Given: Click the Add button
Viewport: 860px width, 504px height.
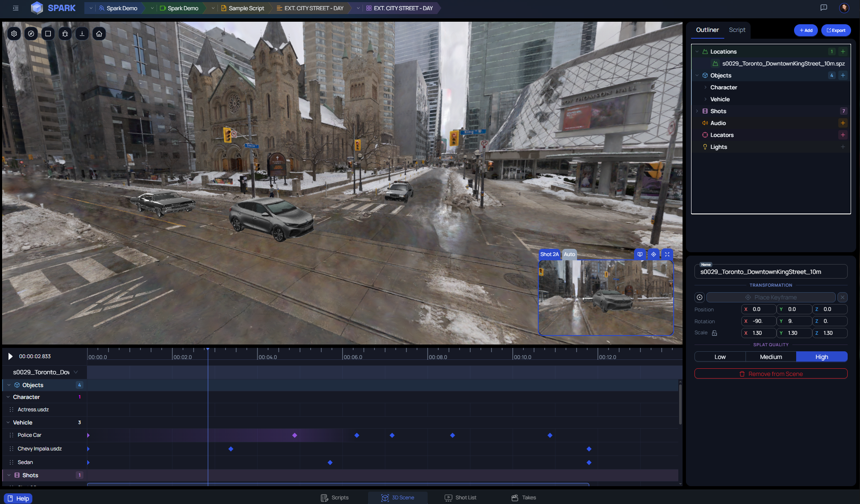Looking at the screenshot, I should tap(806, 30).
